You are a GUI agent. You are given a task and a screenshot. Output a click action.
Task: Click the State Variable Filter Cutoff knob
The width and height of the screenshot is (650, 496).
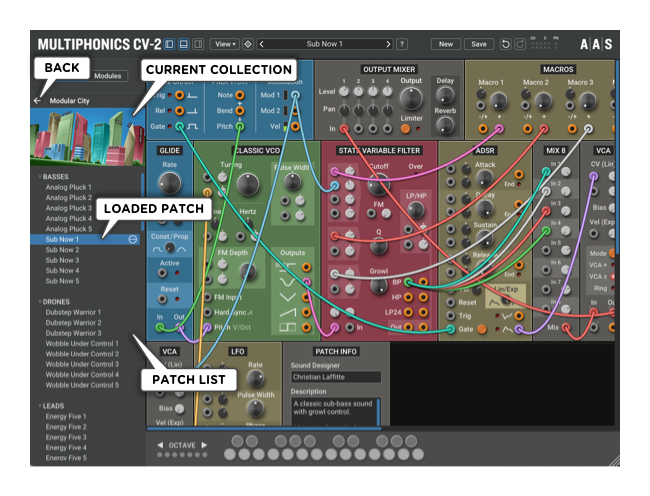378,185
